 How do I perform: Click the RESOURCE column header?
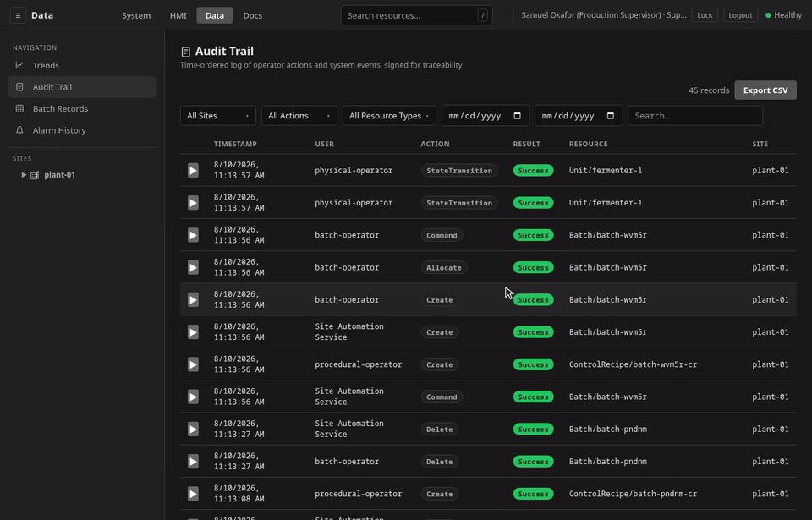[589, 144]
